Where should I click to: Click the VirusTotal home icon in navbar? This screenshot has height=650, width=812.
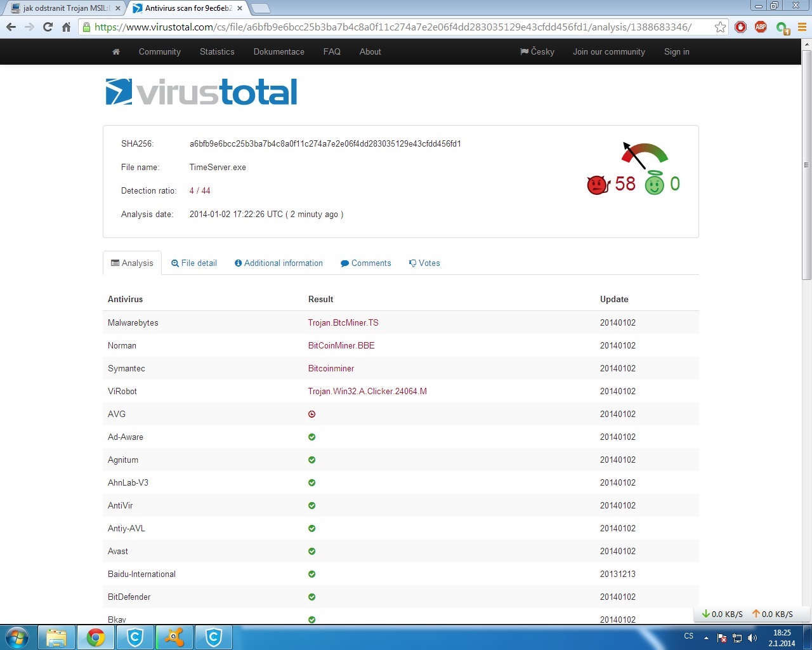pyautogui.click(x=116, y=52)
